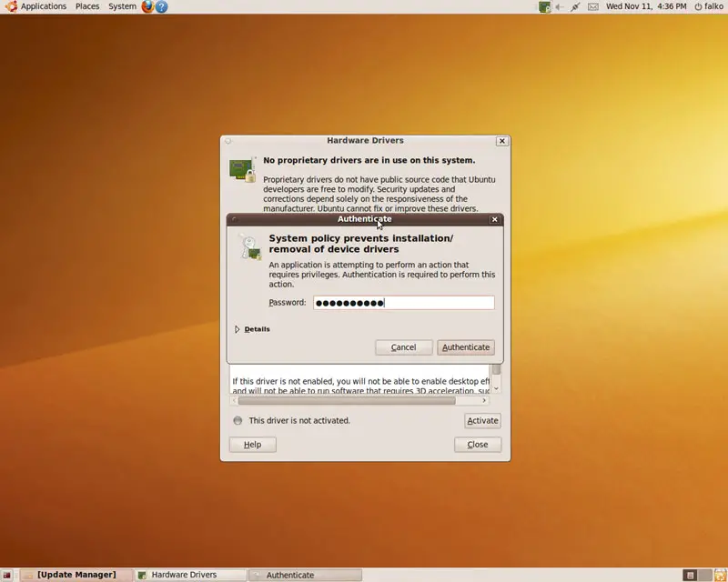Image resolution: width=728 pixels, height=582 pixels.
Task: Close the Hardware Drivers window with the X
Action: (x=502, y=141)
